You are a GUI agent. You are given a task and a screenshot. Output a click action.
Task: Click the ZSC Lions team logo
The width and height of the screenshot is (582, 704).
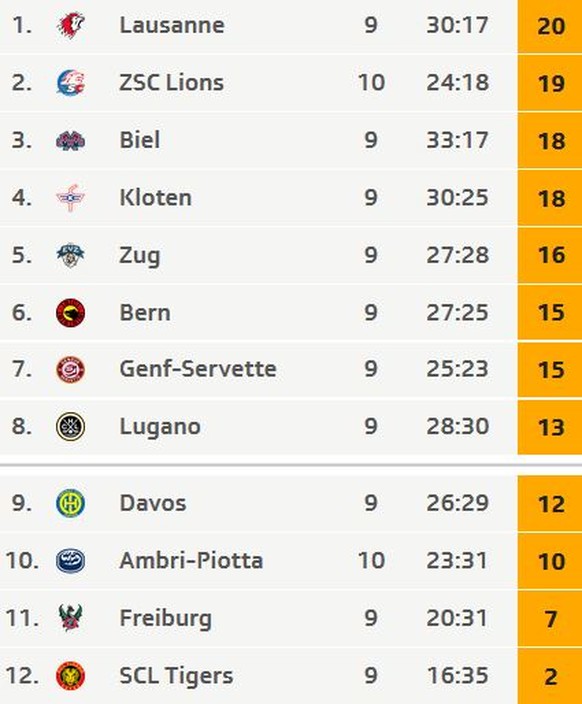(x=71, y=83)
